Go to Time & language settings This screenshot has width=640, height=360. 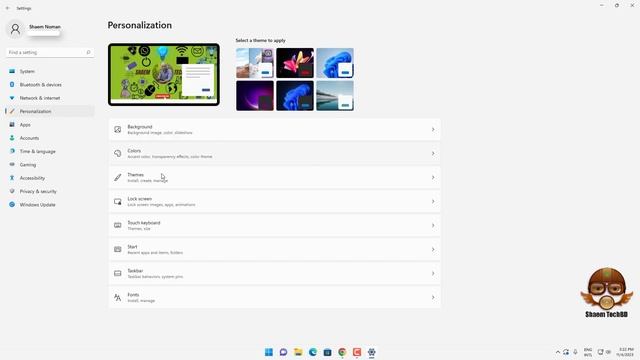point(50,151)
